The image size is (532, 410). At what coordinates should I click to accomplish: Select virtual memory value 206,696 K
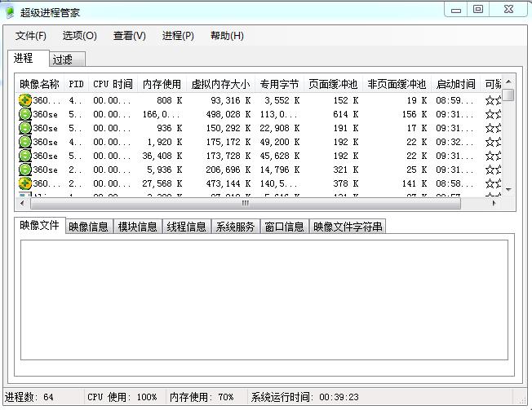pos(228,170)
